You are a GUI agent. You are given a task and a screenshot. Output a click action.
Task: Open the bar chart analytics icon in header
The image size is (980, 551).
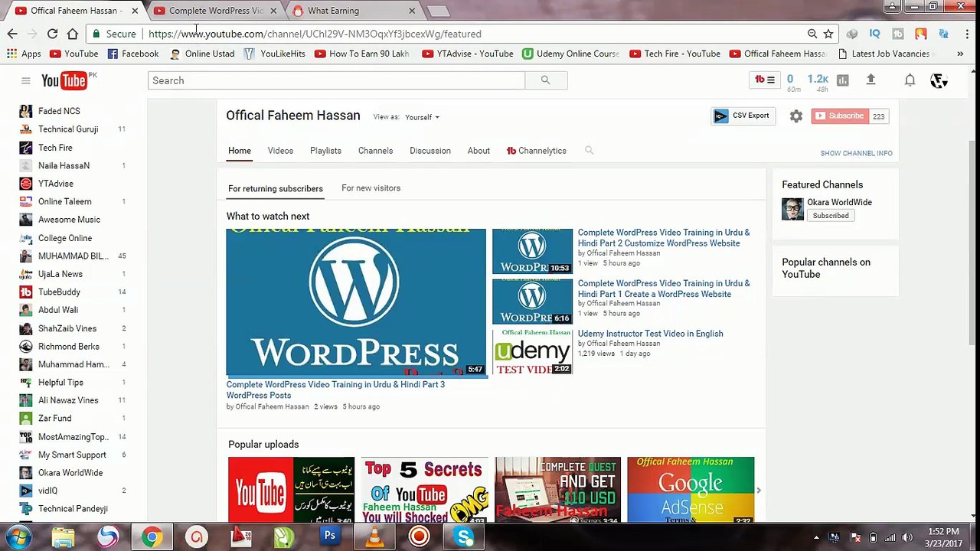click(843, 80)
